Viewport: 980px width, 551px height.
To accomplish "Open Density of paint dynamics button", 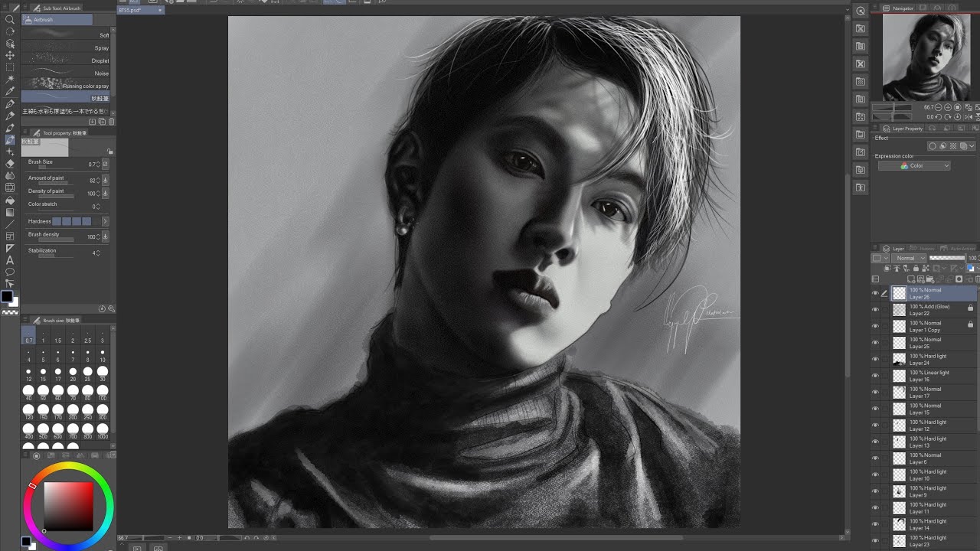I will point(105,194).
